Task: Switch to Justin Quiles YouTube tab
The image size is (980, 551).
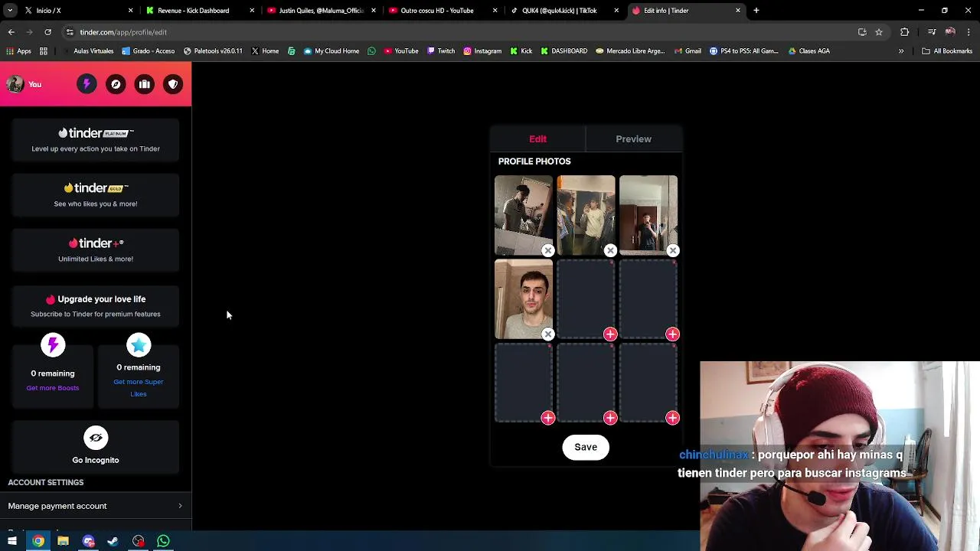Action: click(320, 11)
